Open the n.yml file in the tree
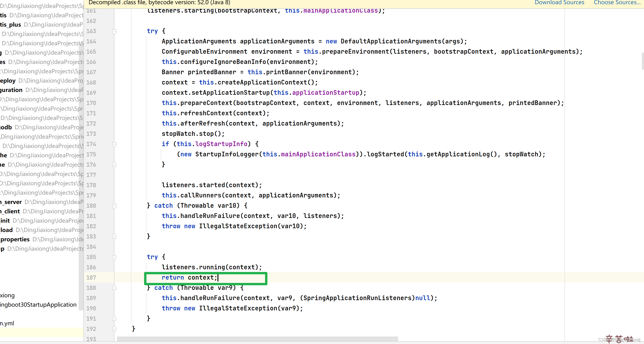 7,323
